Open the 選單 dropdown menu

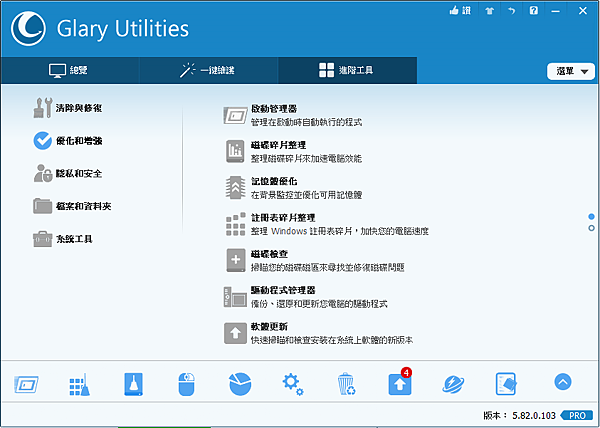coord(571,72)
